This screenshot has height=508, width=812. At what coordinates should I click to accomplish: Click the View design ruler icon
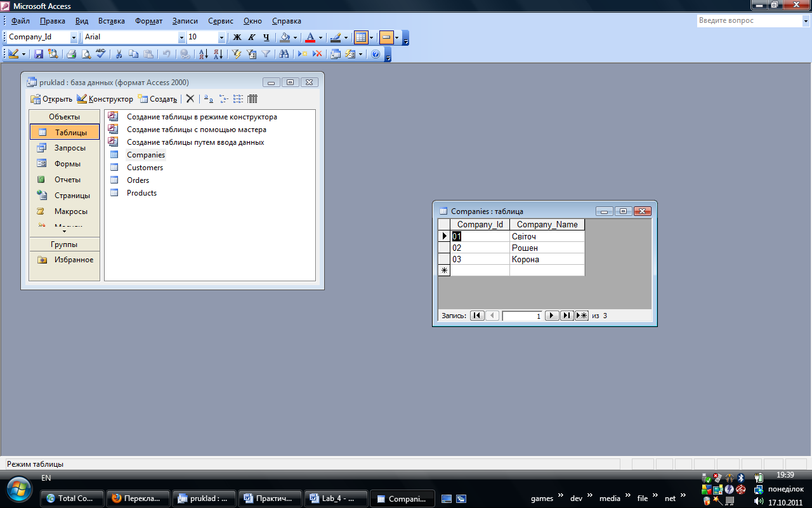(x=14, y=55)
